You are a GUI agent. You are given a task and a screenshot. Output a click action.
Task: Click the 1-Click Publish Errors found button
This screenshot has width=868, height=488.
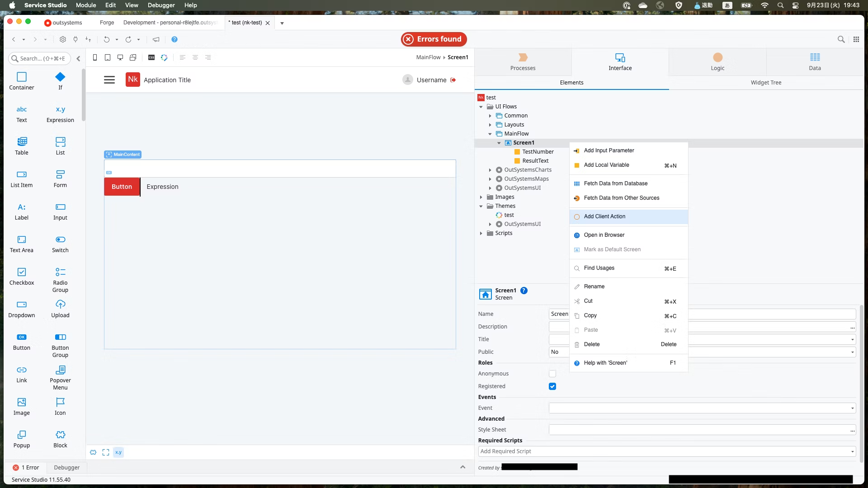click(434, 39)
